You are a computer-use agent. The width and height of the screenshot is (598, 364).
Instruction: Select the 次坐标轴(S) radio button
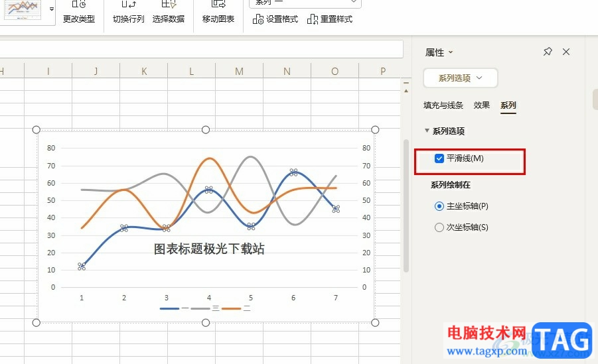(x=439, y=227)
